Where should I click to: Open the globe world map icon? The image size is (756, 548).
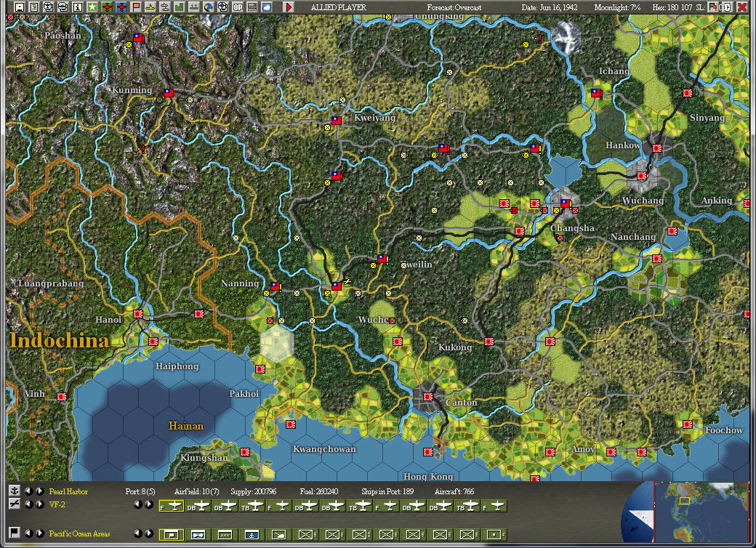[x=209, y=7]
